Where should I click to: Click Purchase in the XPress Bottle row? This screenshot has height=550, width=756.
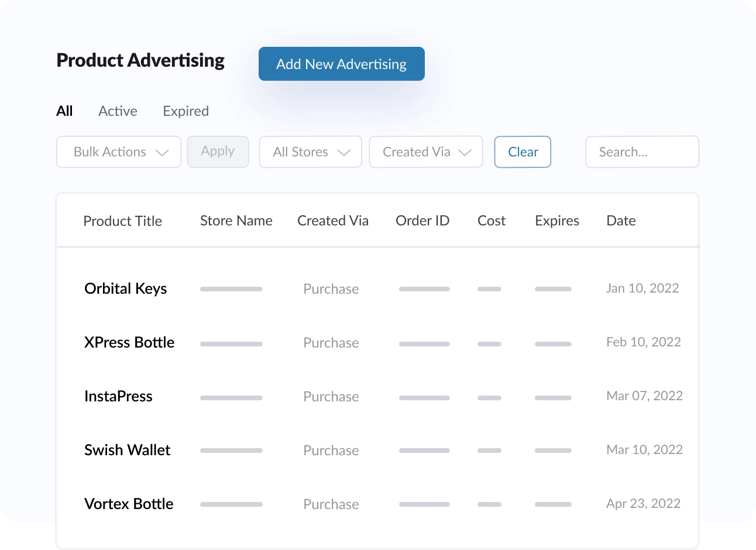(331, 343)
